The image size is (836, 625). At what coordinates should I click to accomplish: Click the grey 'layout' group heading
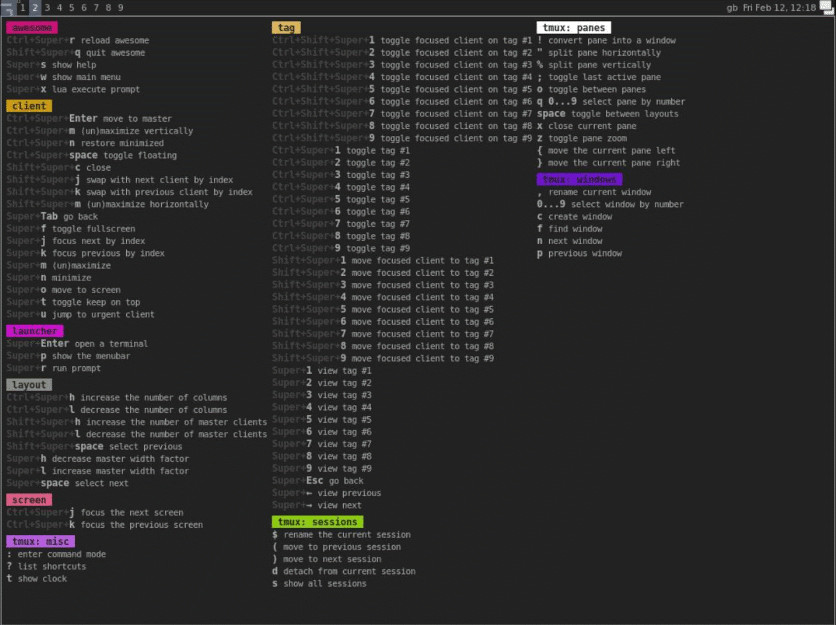pyautogui.click(x=29, y=385)
